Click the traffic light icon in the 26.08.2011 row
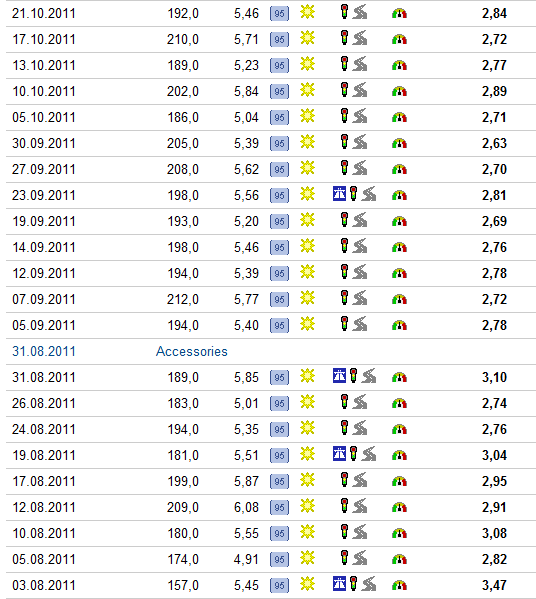Viewport: 536px width, 599px height. 344,401
